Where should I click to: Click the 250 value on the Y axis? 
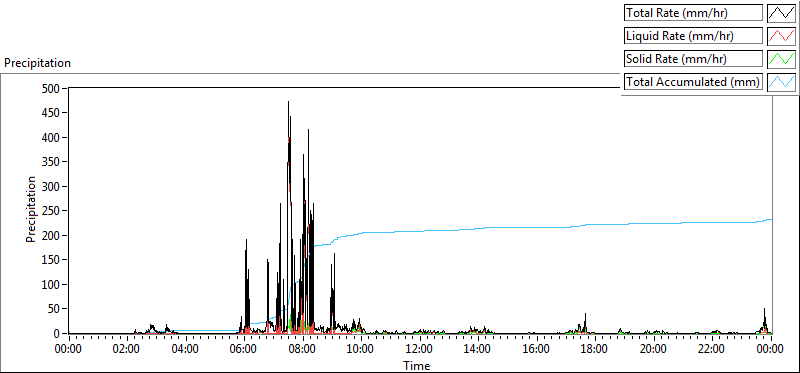point(51,211)
